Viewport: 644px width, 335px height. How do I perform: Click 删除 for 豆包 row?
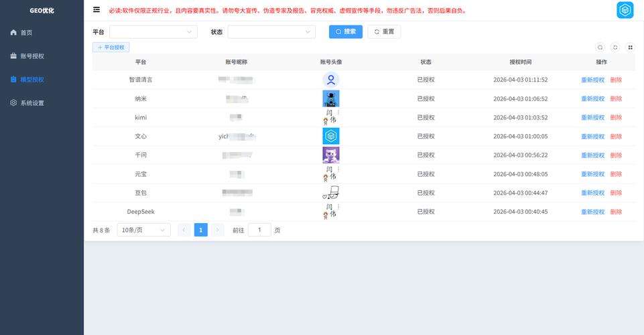pyautogui.click(x=616, y=192)
